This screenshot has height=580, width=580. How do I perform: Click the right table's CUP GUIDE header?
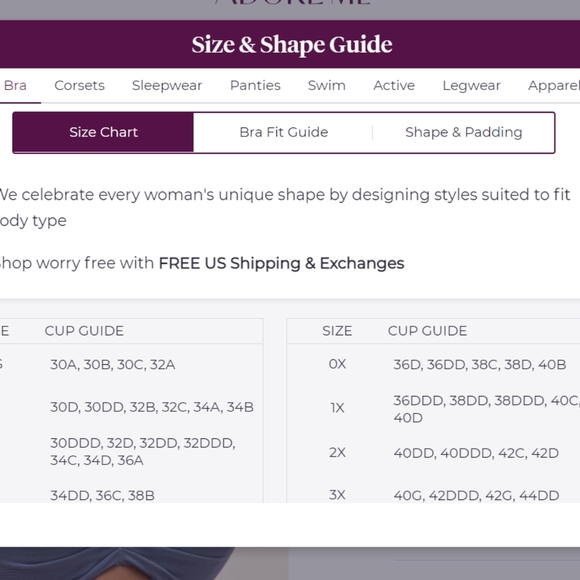pos(427,331)
